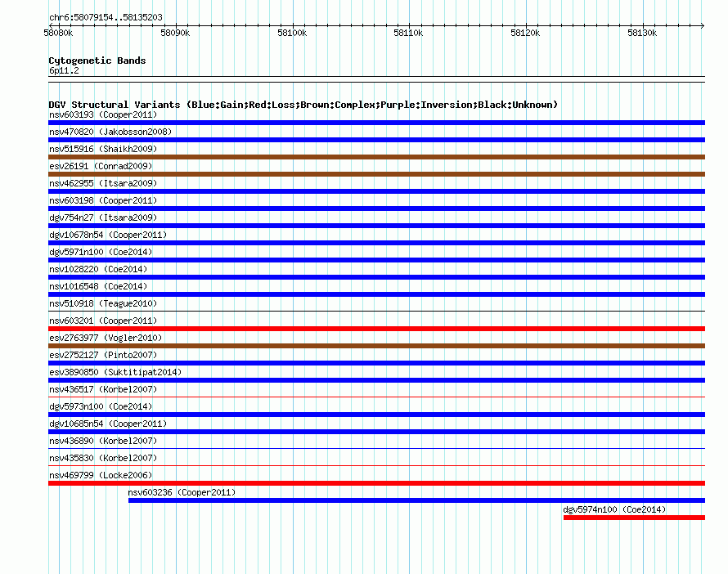The image size is (728, 574).
Task: Click dgv754n27 (Itsara2009) label
Action: coord(103,217)
